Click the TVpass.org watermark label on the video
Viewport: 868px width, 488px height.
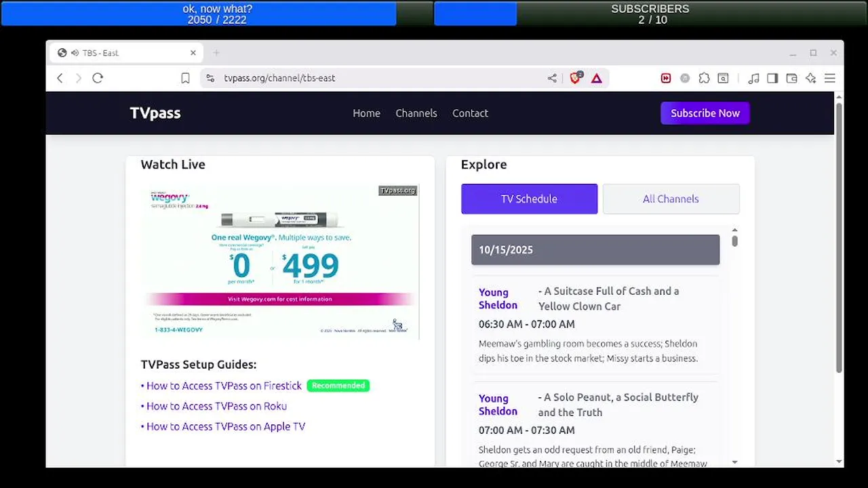click(398, 190)
